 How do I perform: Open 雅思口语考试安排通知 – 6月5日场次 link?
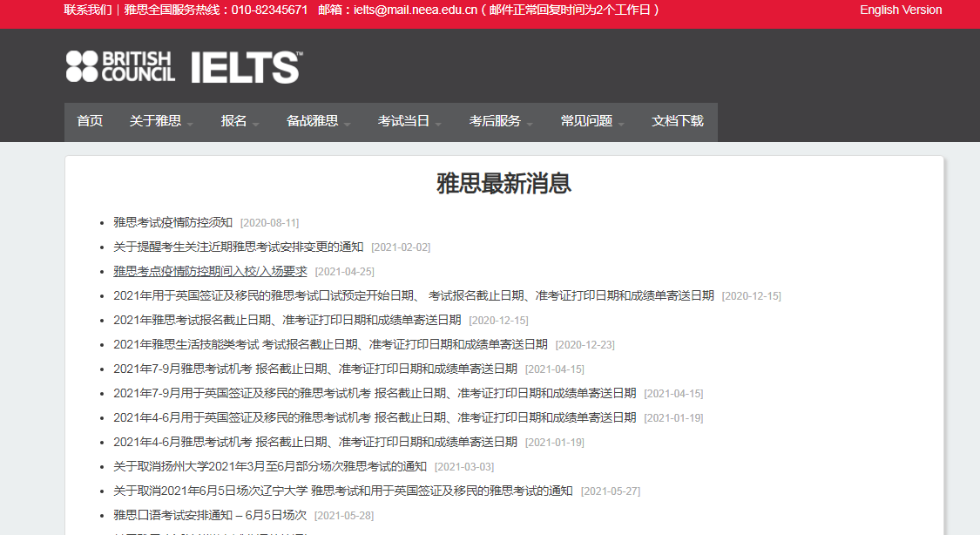pyautogui.click(x=210, y=515)
